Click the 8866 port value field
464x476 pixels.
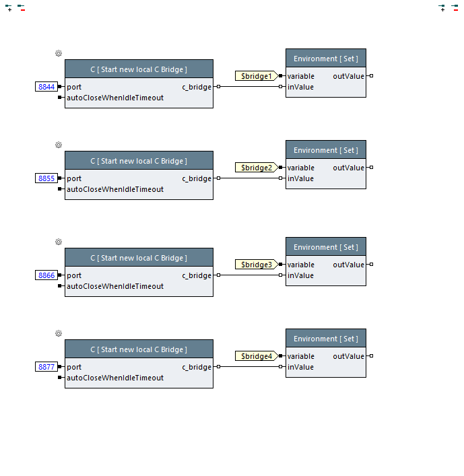coord(46,275)
